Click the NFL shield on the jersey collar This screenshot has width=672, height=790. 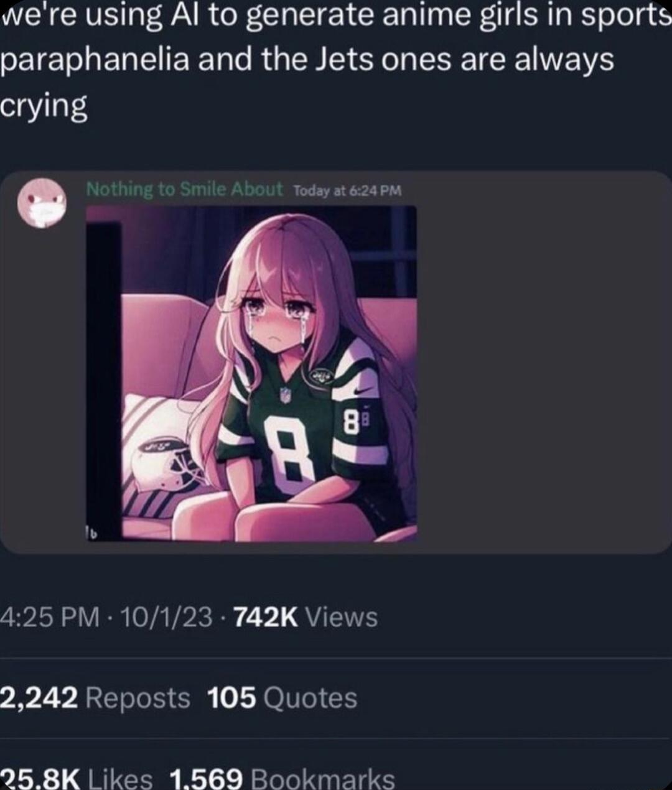285,394
